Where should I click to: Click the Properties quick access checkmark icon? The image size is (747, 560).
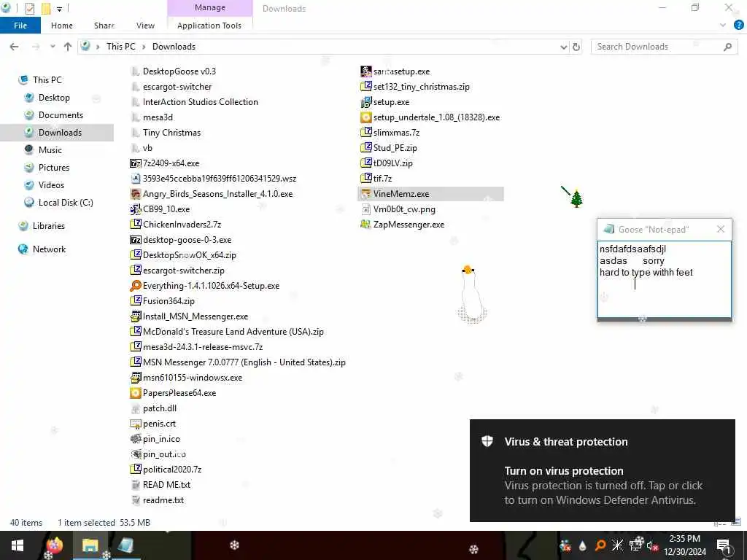(x=29, y=8)
